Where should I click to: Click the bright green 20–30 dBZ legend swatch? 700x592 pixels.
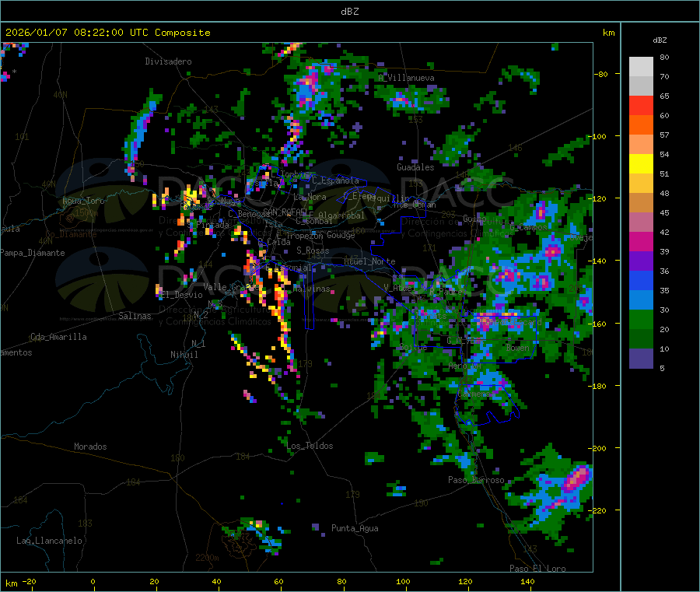tap(641, 320)
